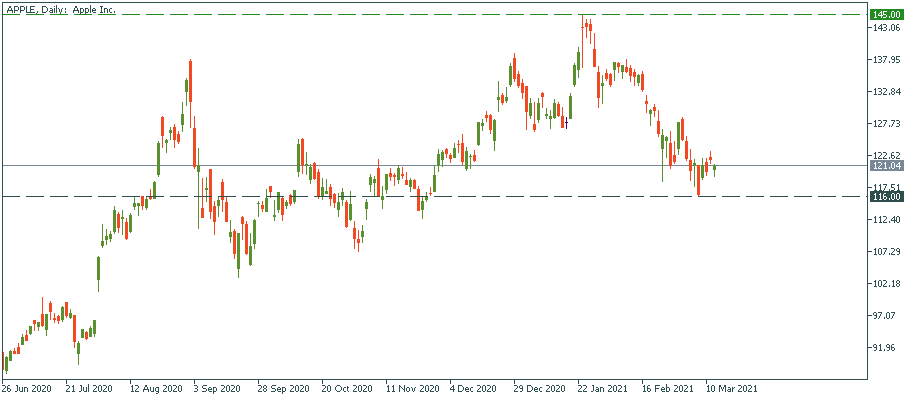Click the 3 Sep 2020 date label
The height and width of the screenshot is (400, 915).
click(x=216, y=387)
